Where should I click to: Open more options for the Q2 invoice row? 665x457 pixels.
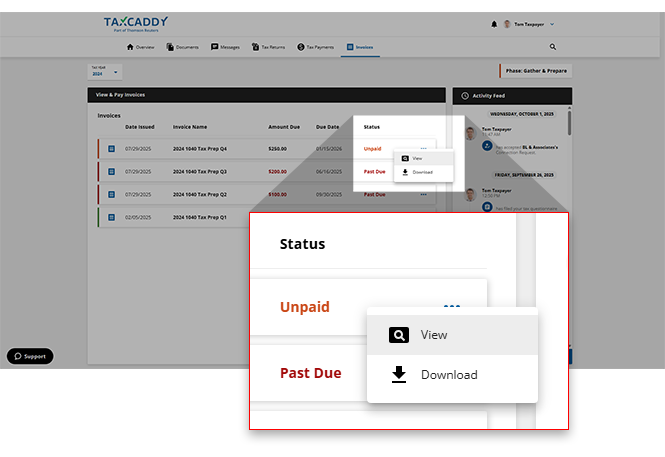424,195
